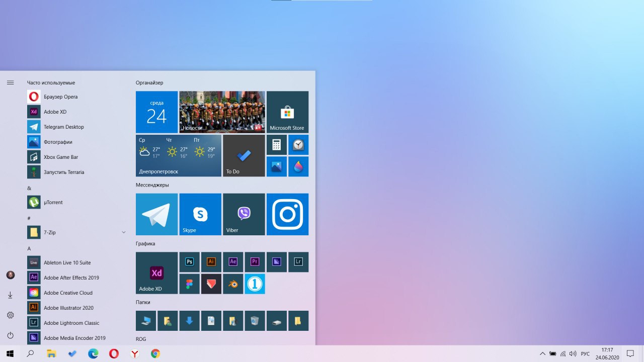Open the Skype tile
Image resolution: width=644 pixels, height=362 pixels.
(200, 214)
